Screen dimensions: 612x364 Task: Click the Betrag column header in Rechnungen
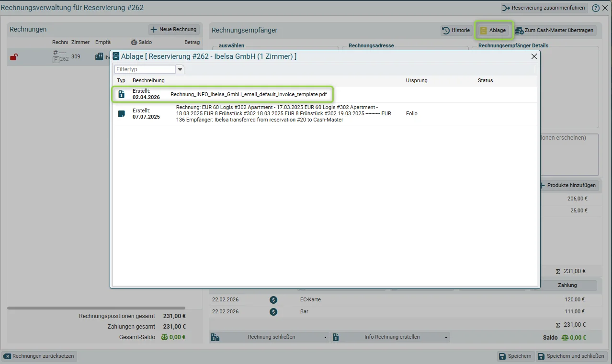[x=192, y=43]
